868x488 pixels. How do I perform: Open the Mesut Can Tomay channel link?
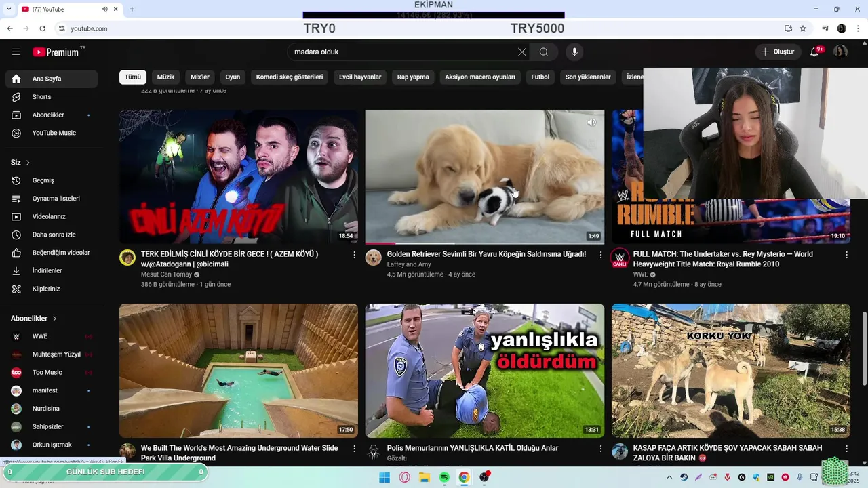coord(166,274)
